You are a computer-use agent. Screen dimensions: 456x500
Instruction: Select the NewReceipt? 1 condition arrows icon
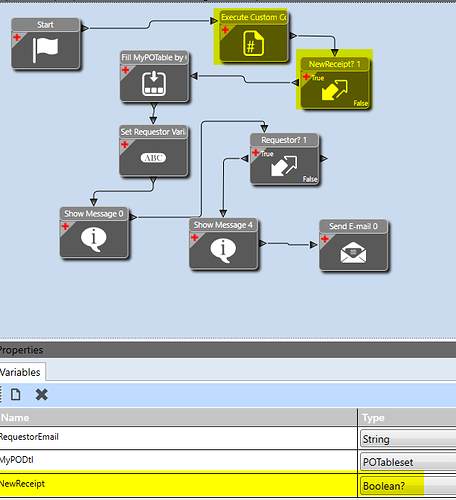coord(334,90)
